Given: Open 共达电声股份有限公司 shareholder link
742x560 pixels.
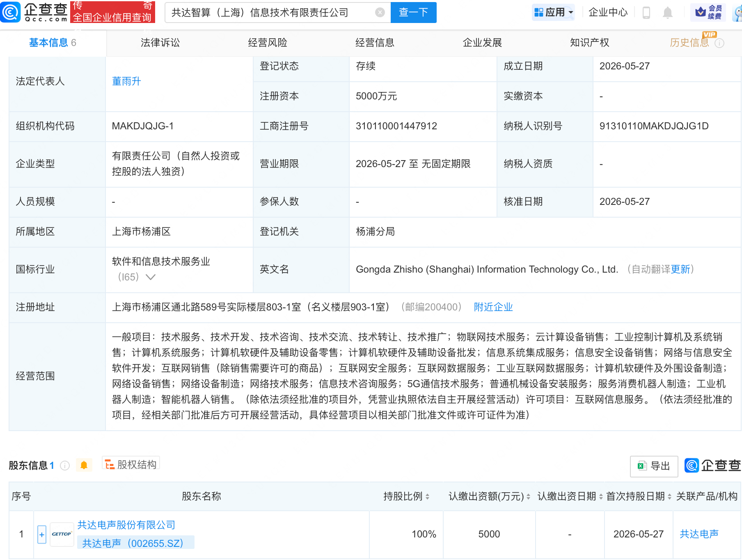Looking at the screenshot, I should pos(126,525).
